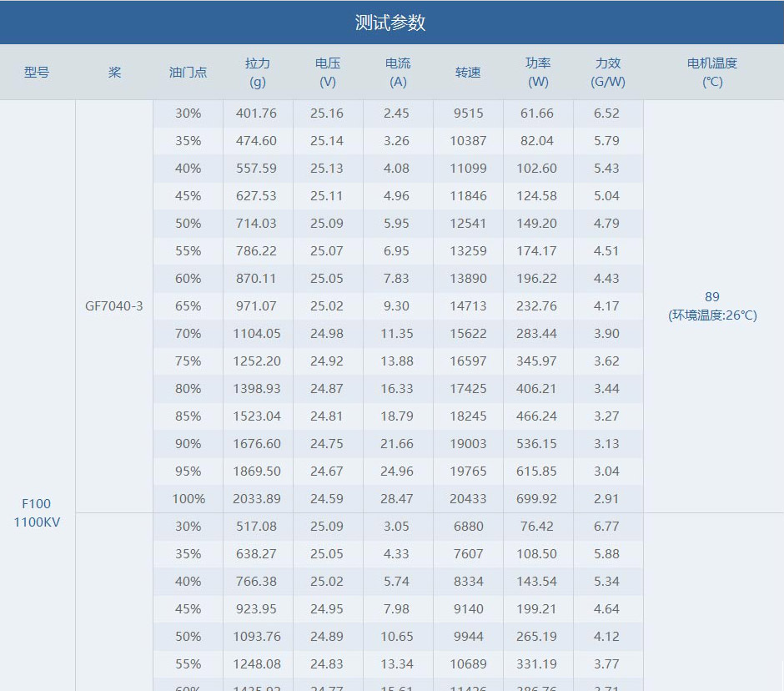Click the current value 11.35
The width and height of the screenshot is (784, 691).
pos(396,333)
